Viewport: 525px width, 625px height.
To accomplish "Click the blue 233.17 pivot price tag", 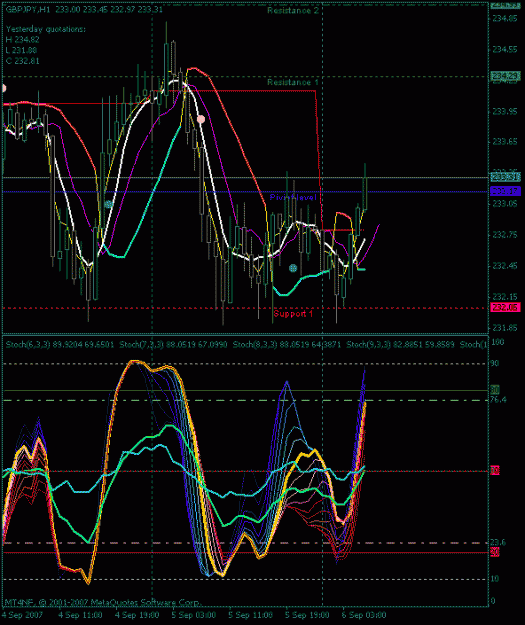I will (505, 192).
